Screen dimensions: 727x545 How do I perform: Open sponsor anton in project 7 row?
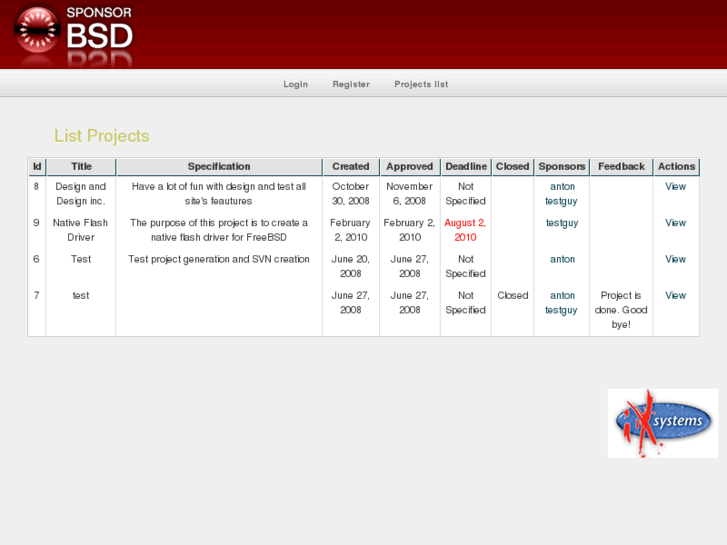562,295
